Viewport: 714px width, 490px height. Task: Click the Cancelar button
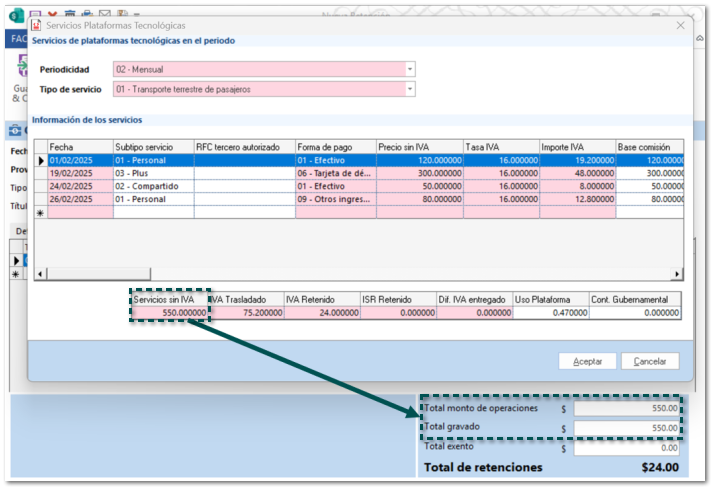[650, 361]
